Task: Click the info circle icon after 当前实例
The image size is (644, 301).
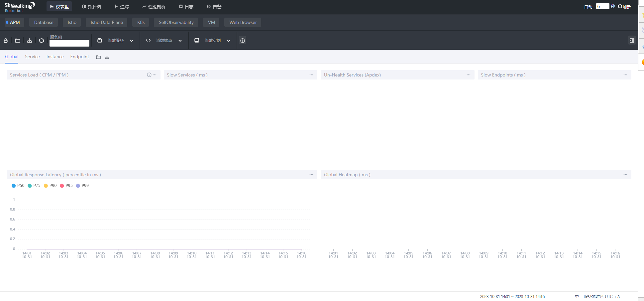Action: click(243, 41)
